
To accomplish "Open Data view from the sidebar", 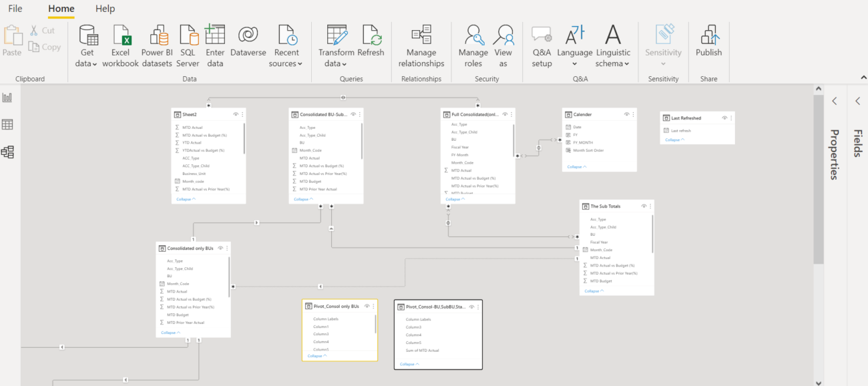I will (8, 124).
